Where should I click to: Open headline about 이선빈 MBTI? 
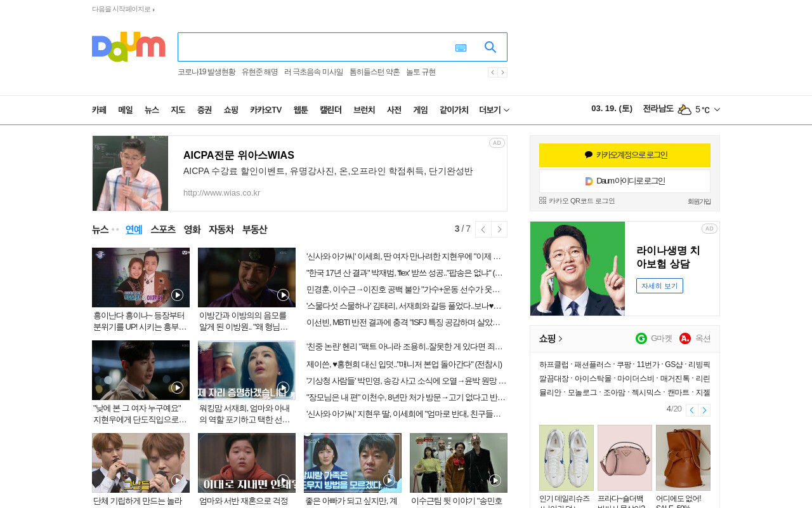(x=403, y=323)
